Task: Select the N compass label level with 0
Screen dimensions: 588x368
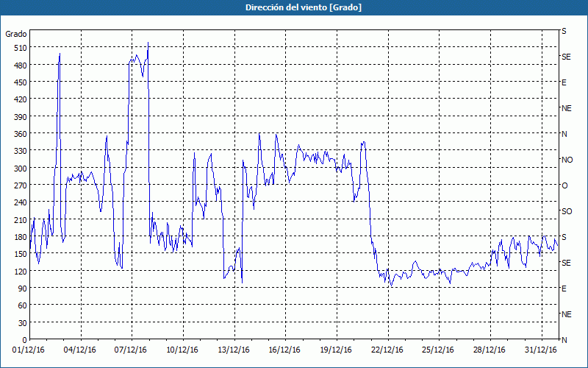Action: coord(564,340)
